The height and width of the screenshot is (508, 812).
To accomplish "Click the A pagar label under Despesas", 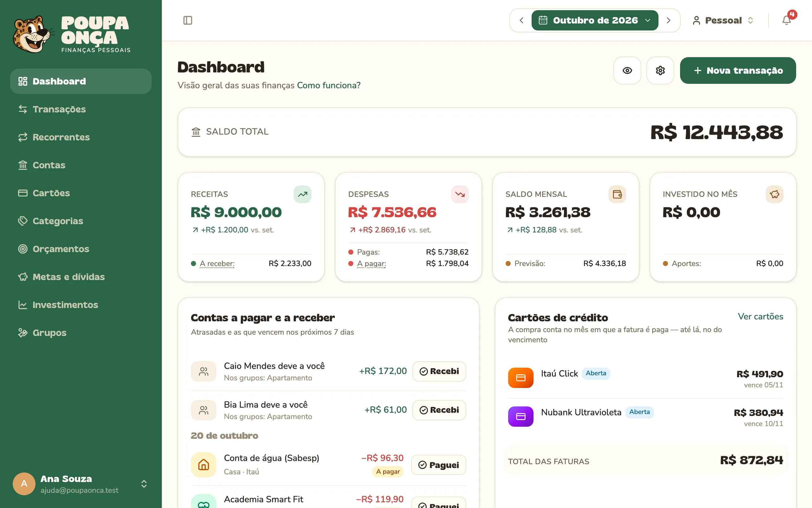I will point(371,264).
